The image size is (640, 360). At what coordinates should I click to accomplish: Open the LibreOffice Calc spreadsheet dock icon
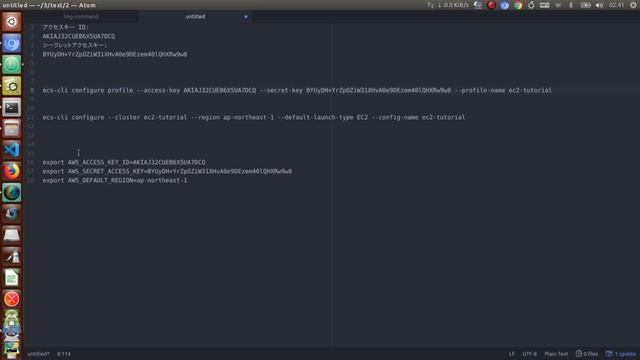[x=11, y=278]
